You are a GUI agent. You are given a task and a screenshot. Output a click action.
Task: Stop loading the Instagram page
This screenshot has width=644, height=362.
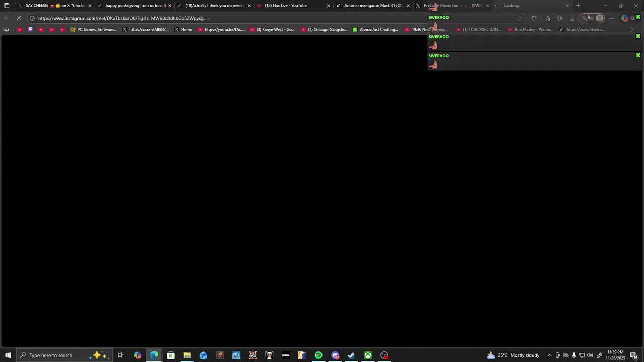click(x=19, y=18)
